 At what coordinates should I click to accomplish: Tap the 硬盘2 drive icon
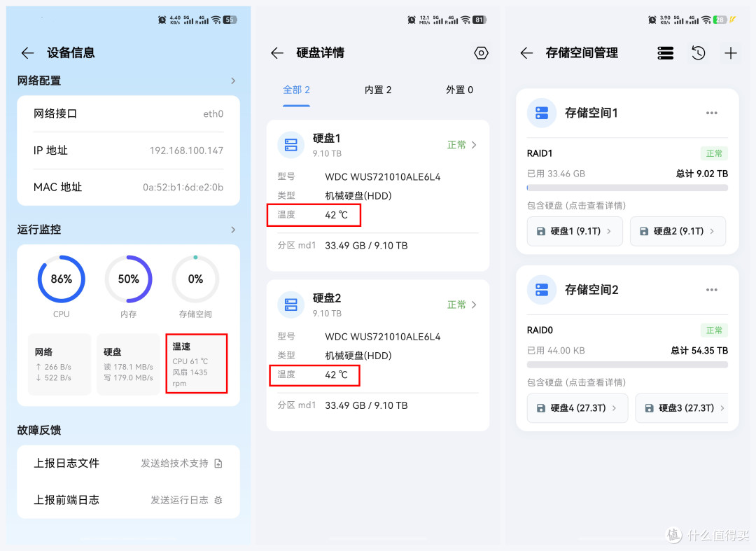pos(291,305)
